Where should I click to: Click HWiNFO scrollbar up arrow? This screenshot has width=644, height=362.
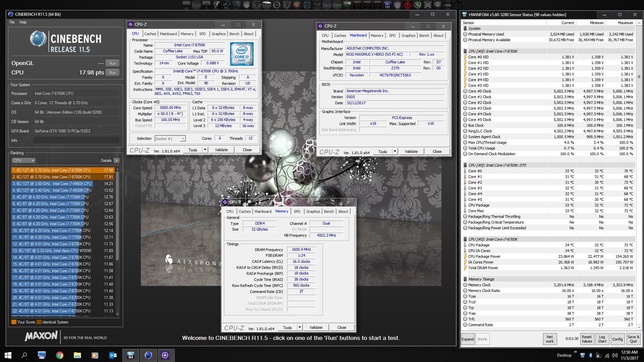tap(639, 23)
